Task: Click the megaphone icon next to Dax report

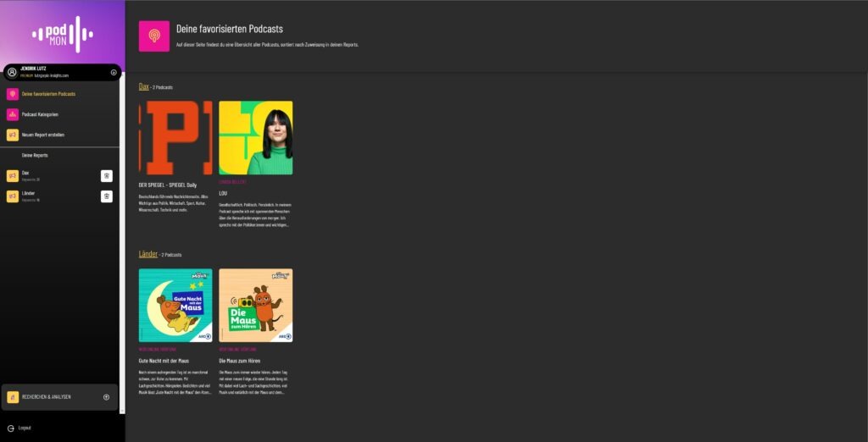Action: (x=13, y=176)
